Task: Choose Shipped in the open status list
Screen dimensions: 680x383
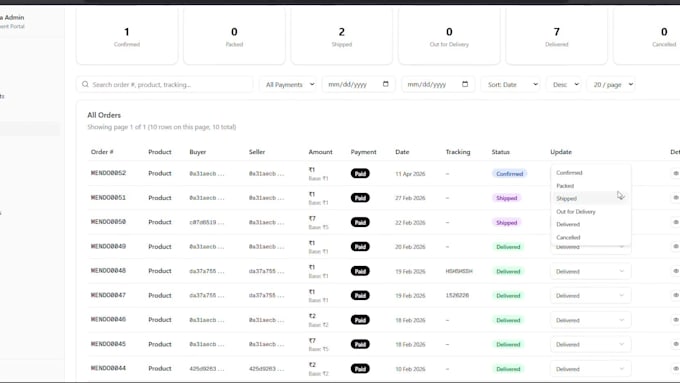Action: click(590, 198)
